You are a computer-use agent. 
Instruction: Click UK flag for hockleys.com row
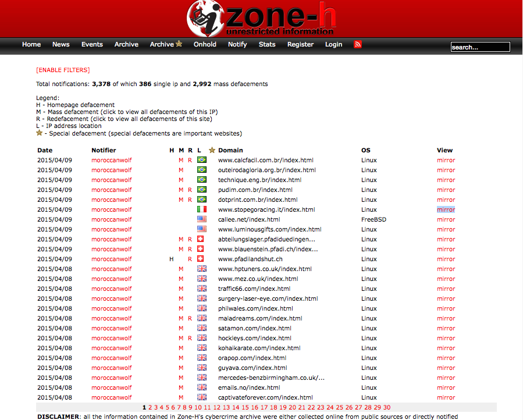coord(201,338)
